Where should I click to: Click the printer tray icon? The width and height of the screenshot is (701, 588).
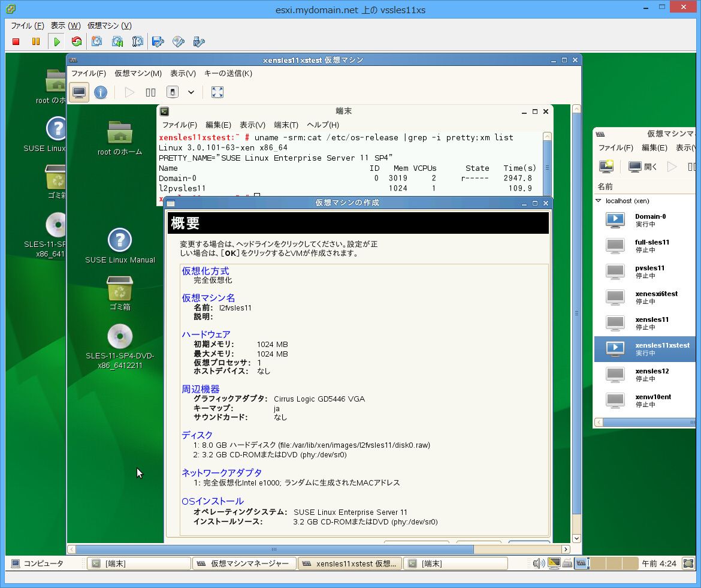pos(567,563)
